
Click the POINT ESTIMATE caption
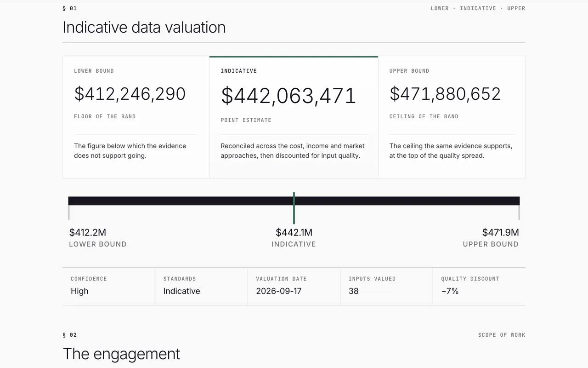(x=246, y=120)
